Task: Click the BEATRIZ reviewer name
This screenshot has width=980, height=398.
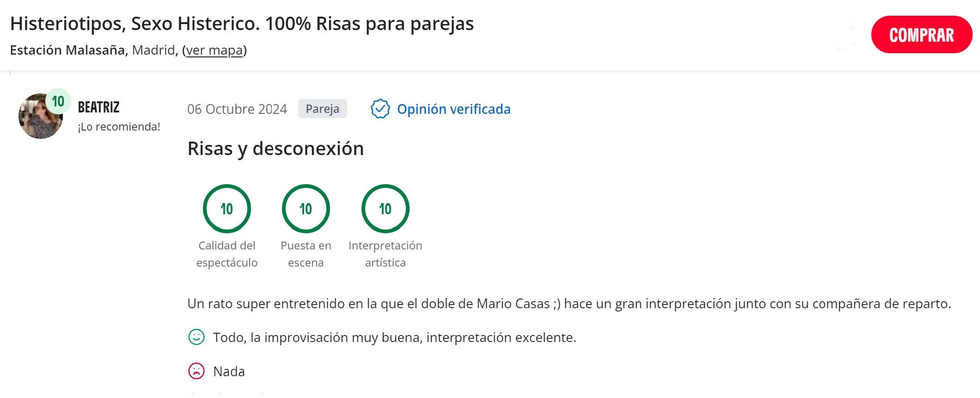Action: click(99, 107)
